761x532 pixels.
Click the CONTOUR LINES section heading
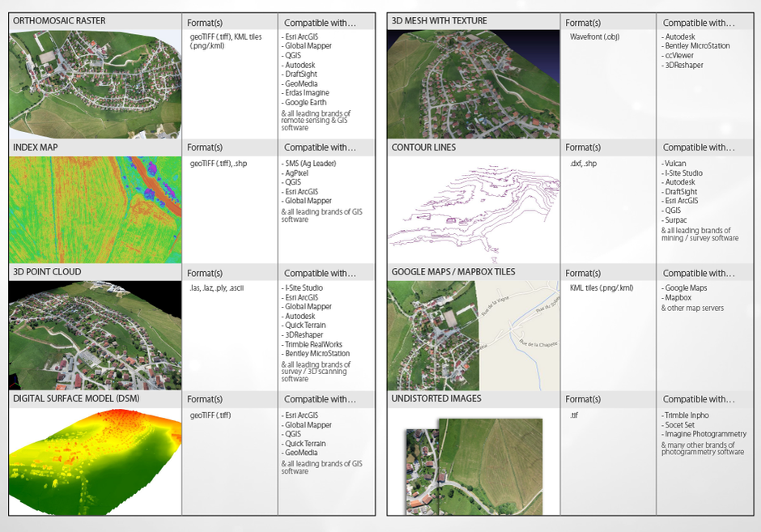[423, 147]
